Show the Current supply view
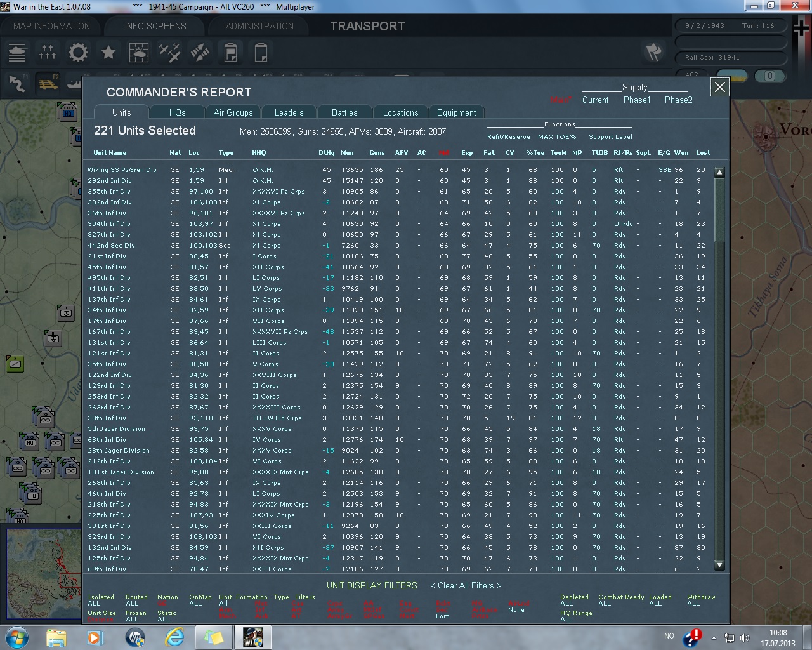Screen dimensions: 812x650 click(595, 100)
